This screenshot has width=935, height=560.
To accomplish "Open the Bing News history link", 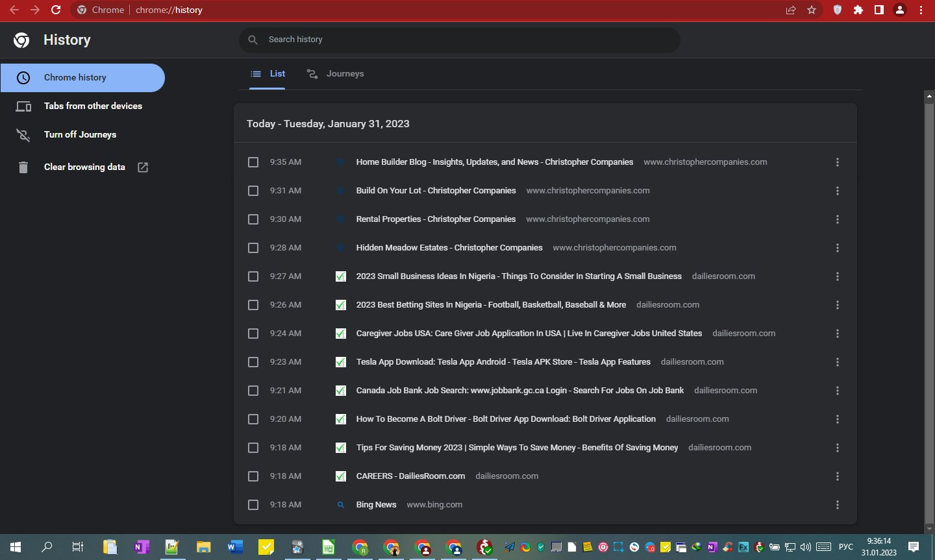I will [376, 505].
